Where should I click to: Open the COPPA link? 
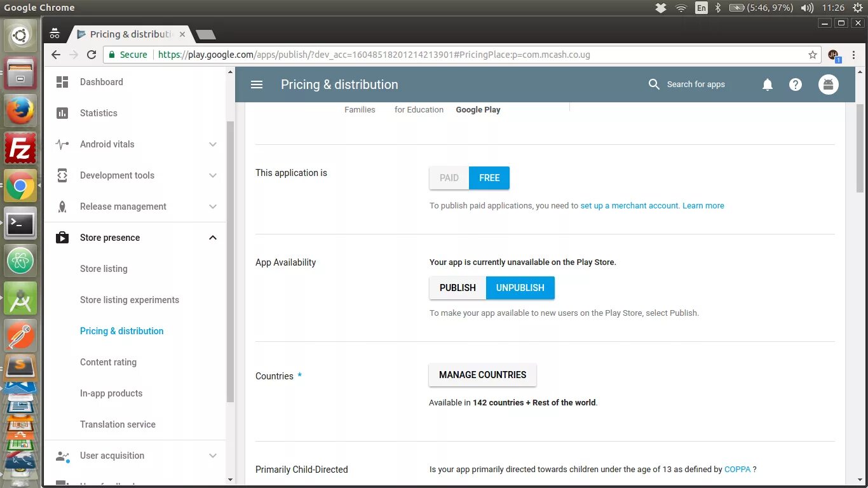737,470
